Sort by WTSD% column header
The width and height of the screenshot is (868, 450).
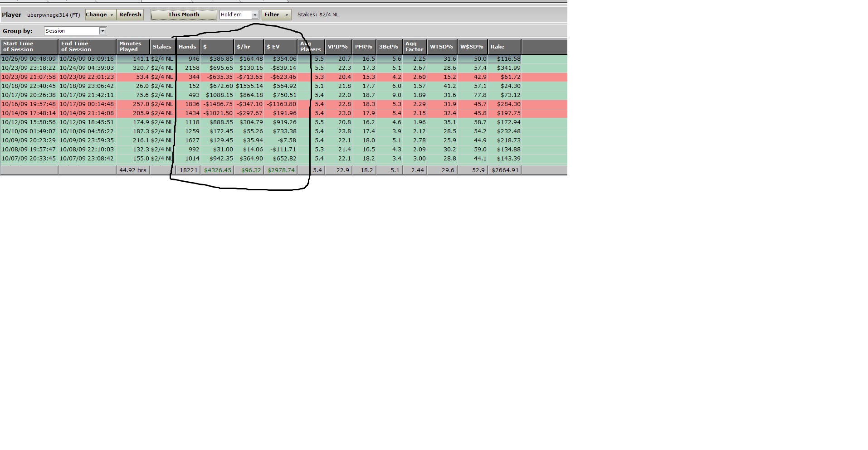click(442, 47)
